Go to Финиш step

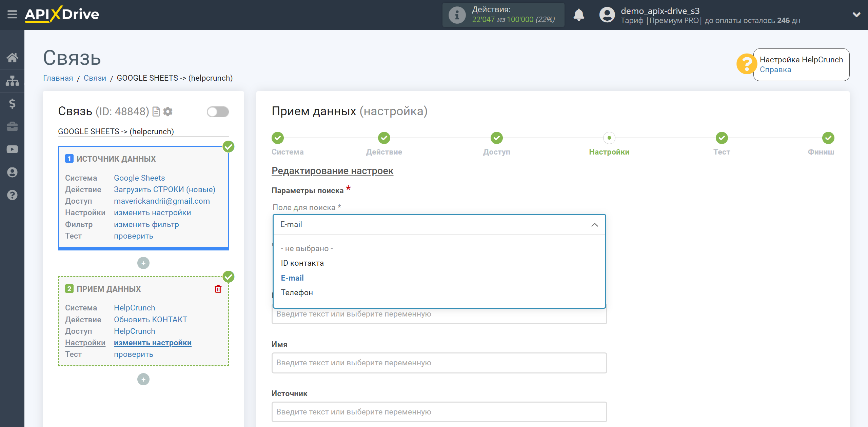[x=828, y=138]
